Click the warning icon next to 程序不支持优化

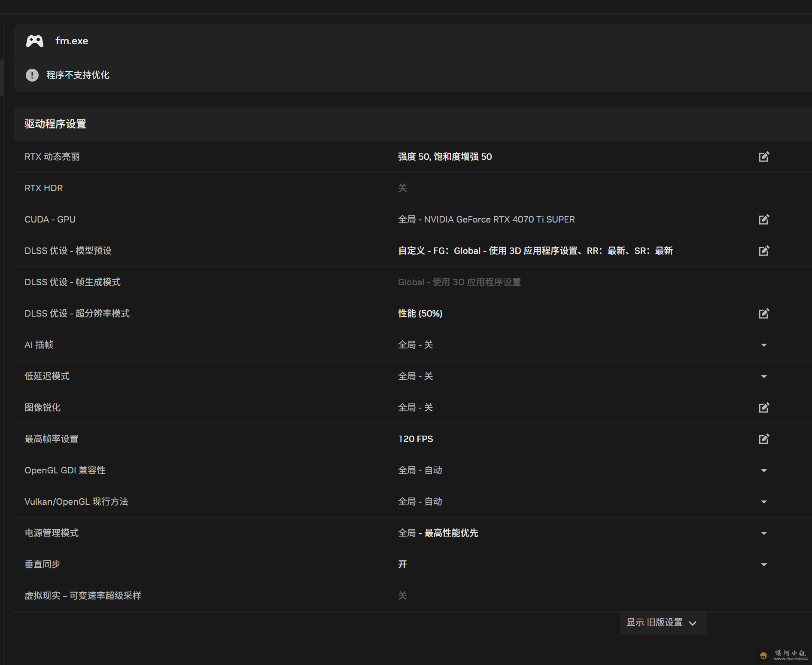32,75
